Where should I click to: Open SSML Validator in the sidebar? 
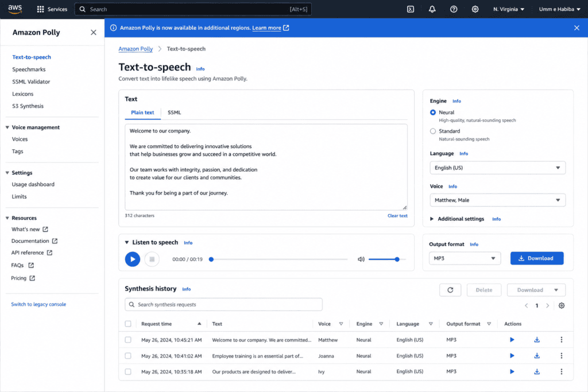[x=31, y=81]
